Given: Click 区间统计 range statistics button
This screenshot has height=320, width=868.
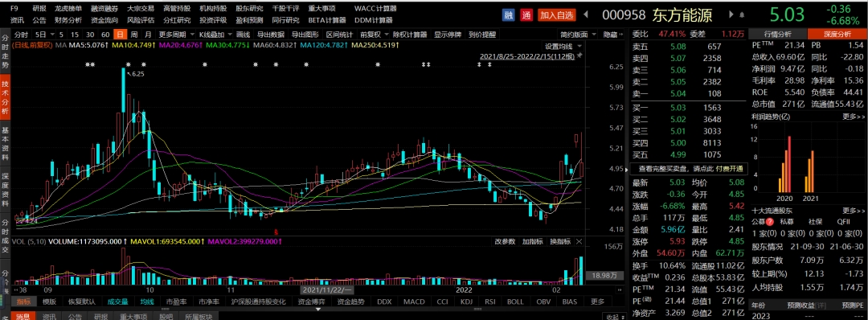Looking at the screenshot, I should (339, 35).
